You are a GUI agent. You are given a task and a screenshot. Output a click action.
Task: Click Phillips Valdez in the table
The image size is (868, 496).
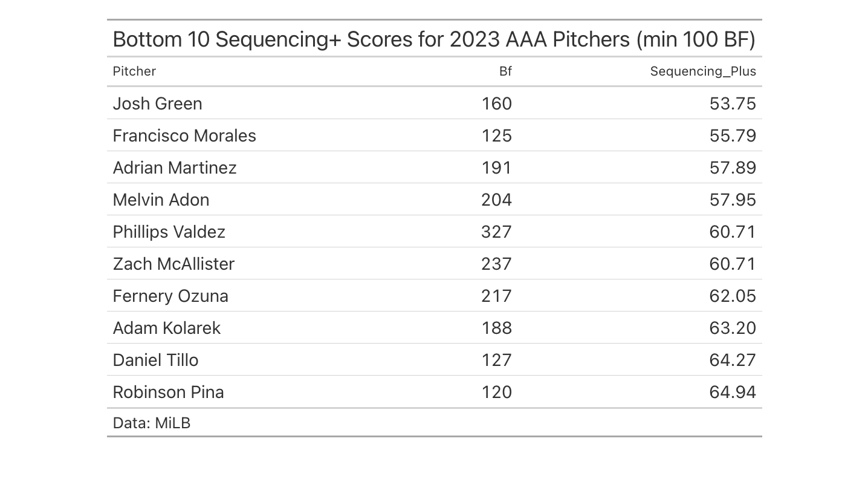[x=169, y=232]
